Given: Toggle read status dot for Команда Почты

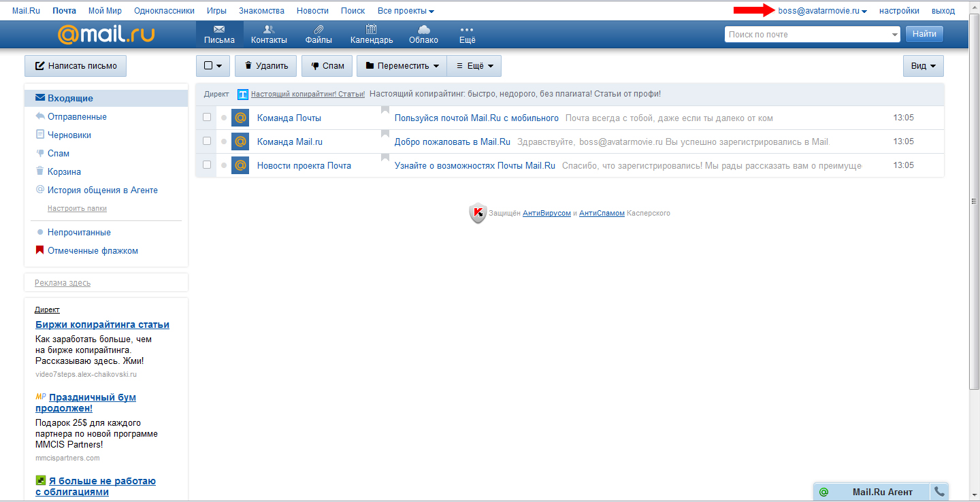Looking at the screenshot, I should [x=224, y=118].
